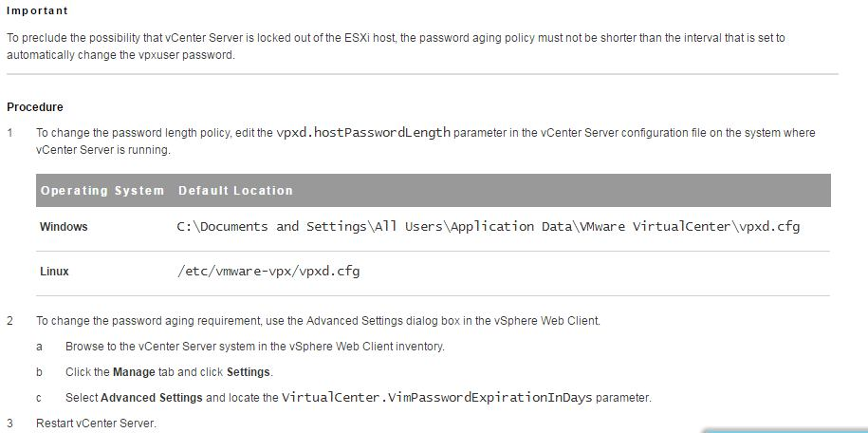Click the "Browse to the vCenter Server system" sentence
Viewport: 868px width, 433px height.
coord(254,347)
